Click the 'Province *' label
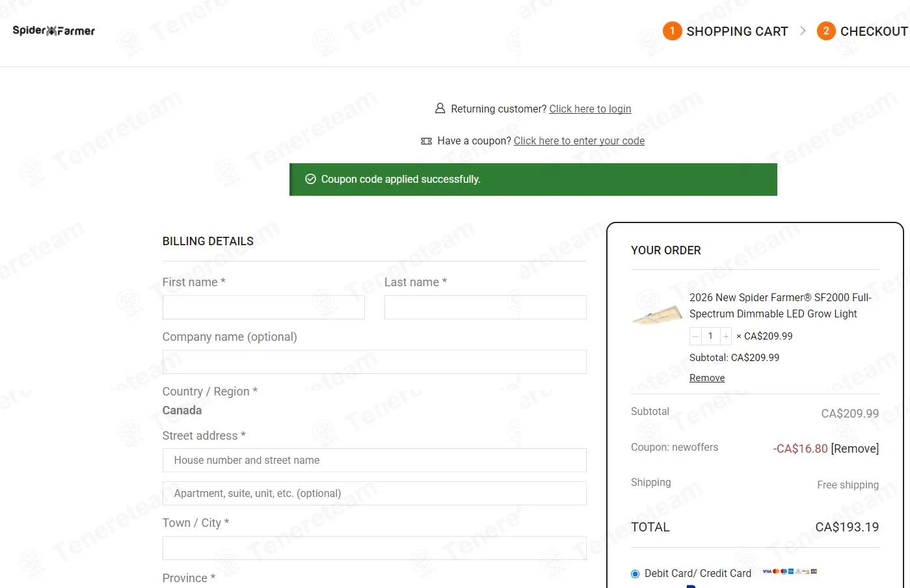910x588 pixels. 189,578
